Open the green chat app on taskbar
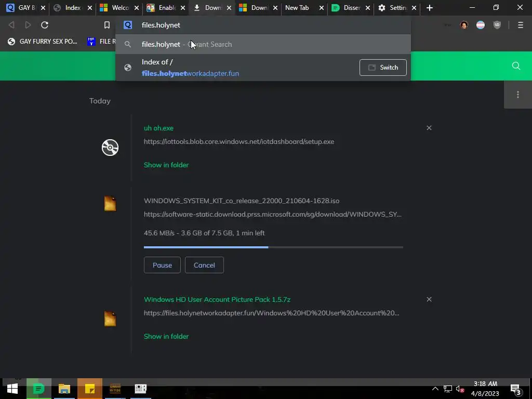The width and height of the screenshot is (532, 399). 38,389
